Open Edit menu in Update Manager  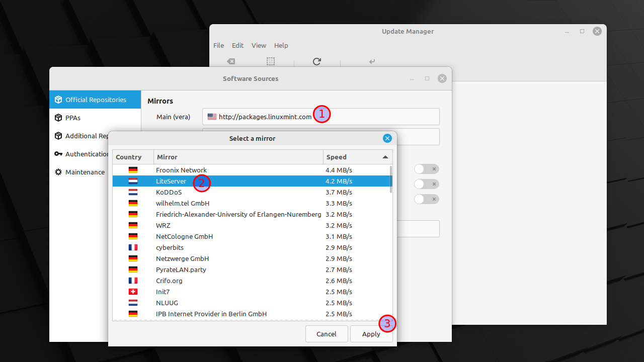[x=237, y=45]
